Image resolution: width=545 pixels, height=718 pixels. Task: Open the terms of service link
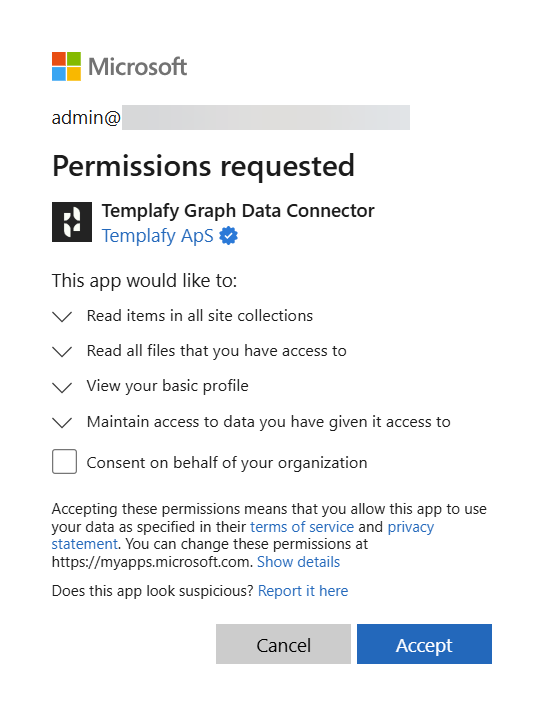302,527
